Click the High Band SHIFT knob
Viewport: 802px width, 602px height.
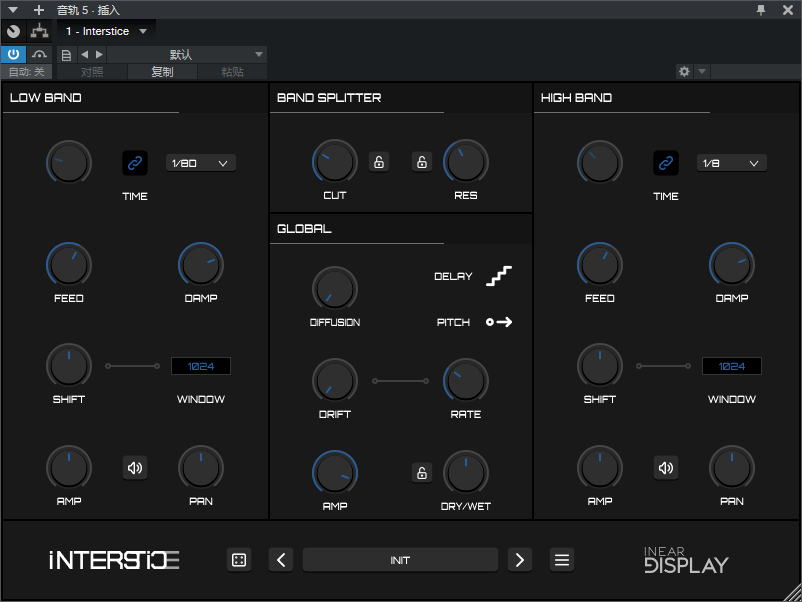pyautogui.click(x=599, y=366)
